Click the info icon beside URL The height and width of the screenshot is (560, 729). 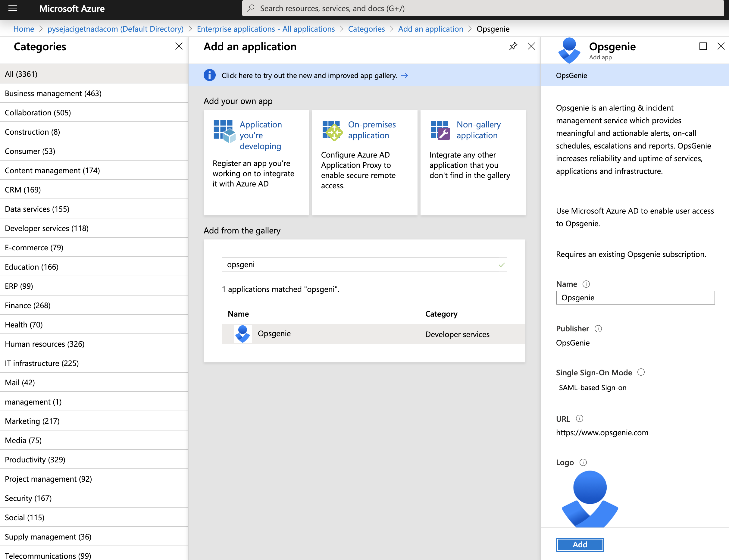(580, 419)
